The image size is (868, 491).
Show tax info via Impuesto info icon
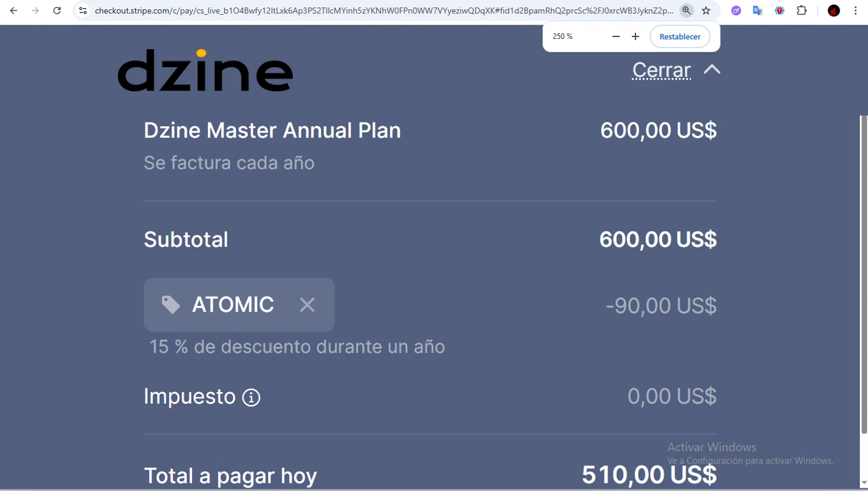point(251,397)
